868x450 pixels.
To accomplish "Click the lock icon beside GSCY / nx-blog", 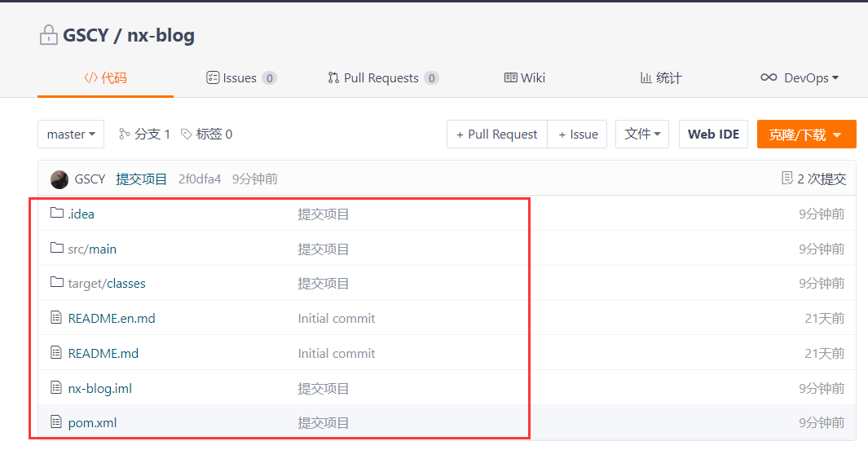I will coord(49,35).
